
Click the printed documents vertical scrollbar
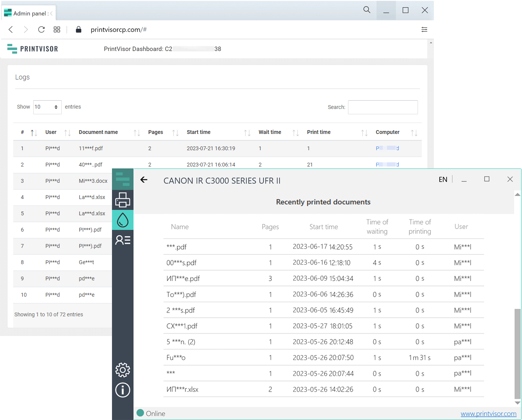click(517, 352)
